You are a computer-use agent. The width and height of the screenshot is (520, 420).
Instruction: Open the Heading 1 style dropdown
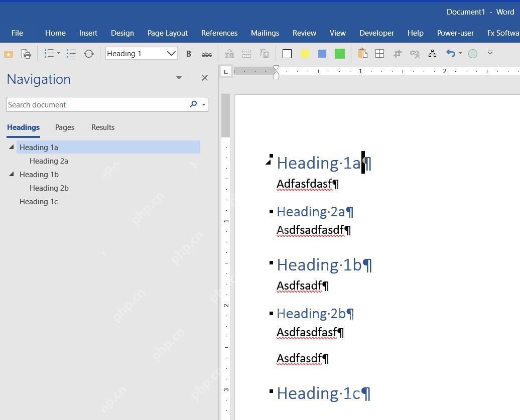pos(171,53)
